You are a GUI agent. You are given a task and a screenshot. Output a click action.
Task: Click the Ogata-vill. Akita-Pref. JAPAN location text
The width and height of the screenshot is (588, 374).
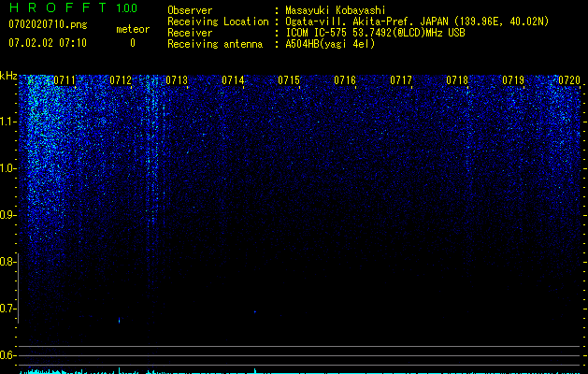pos(417,22)
